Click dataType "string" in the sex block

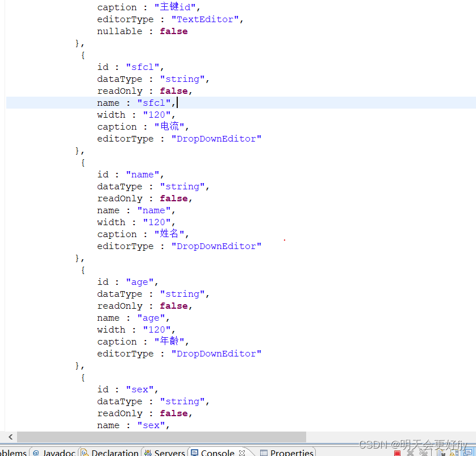(x=182, y=401)
